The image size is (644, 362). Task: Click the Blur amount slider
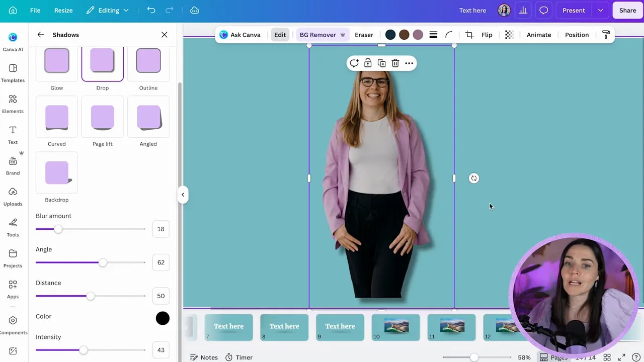coord(91,229)
